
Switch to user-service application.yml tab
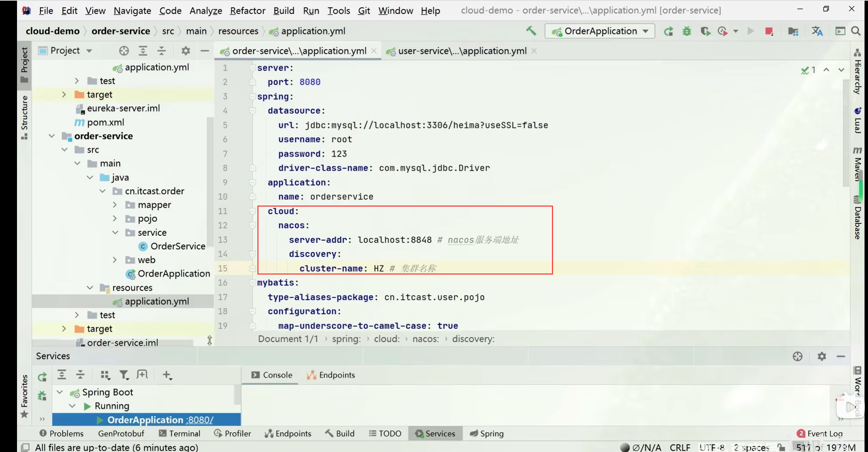(x=462, y=51)
